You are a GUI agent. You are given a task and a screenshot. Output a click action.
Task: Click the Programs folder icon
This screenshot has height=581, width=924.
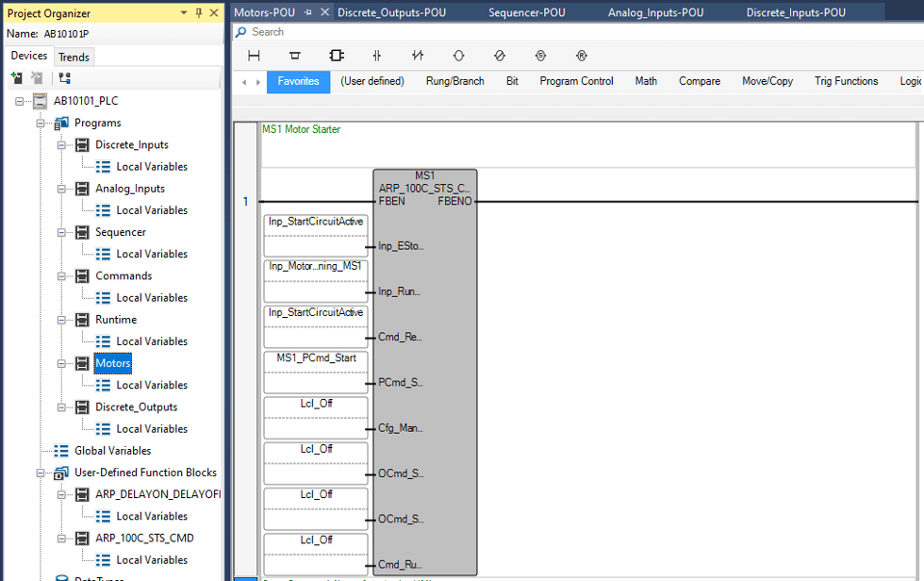click(x=61, y=124)
